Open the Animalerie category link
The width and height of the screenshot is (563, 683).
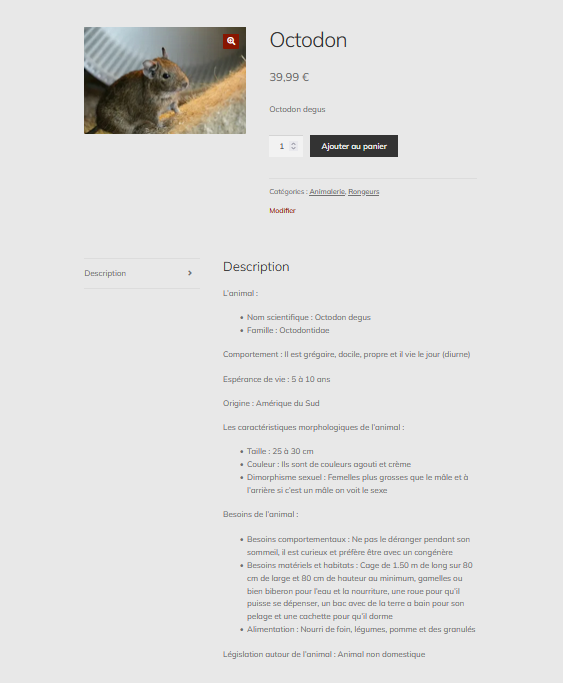pyautogui.click(x=327, y=192)
